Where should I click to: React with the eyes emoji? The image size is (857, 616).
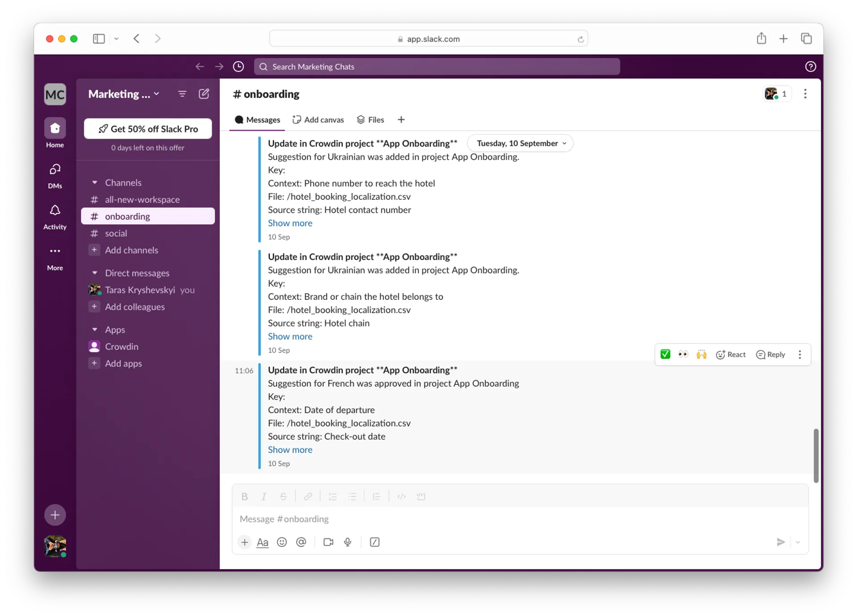click(x=683, y=354)
